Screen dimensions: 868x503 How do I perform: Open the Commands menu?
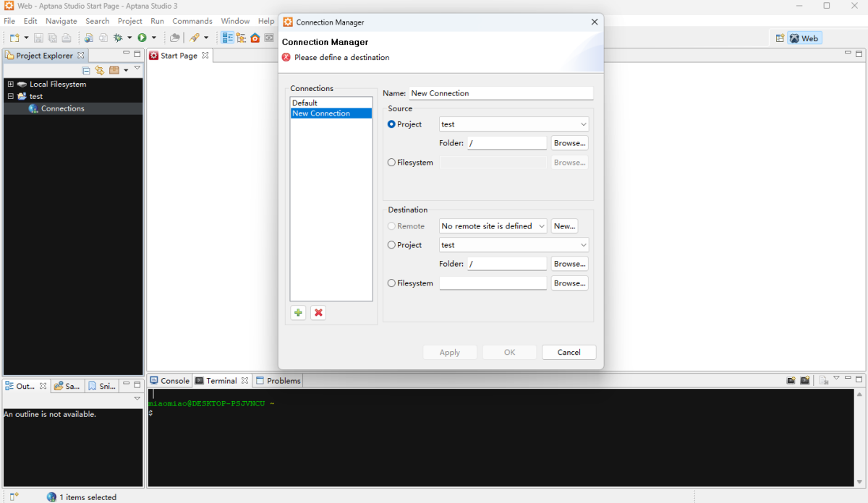192,21
